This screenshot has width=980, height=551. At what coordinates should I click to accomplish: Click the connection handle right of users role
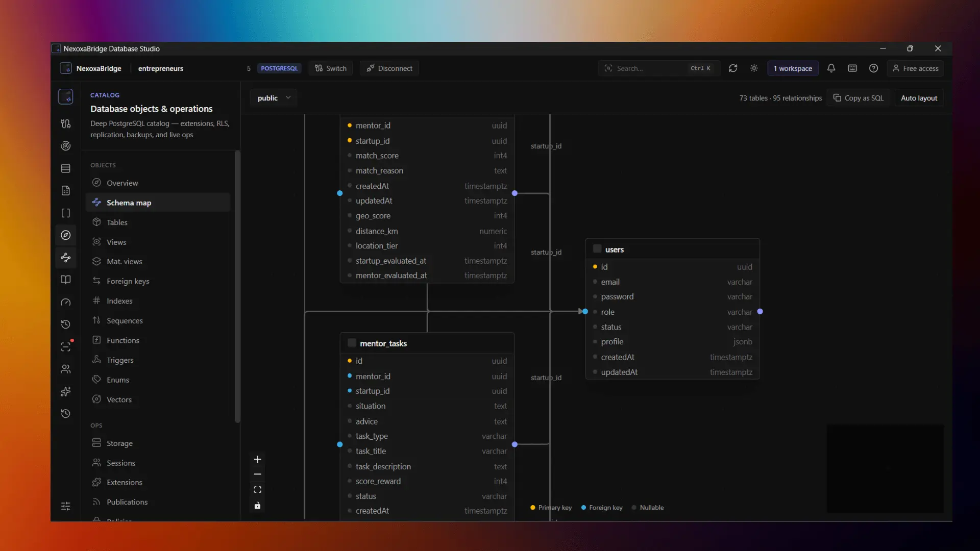[x=760, y=312]
